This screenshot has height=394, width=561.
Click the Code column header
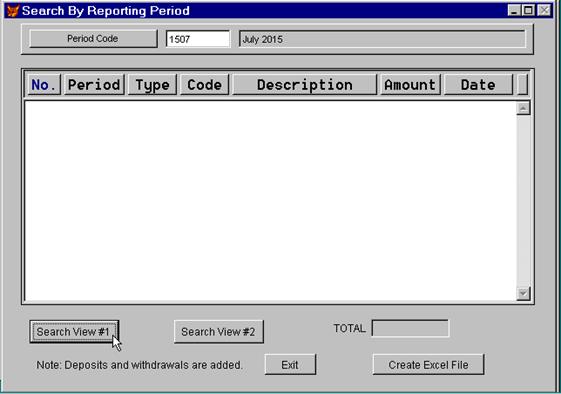point(204,85)
